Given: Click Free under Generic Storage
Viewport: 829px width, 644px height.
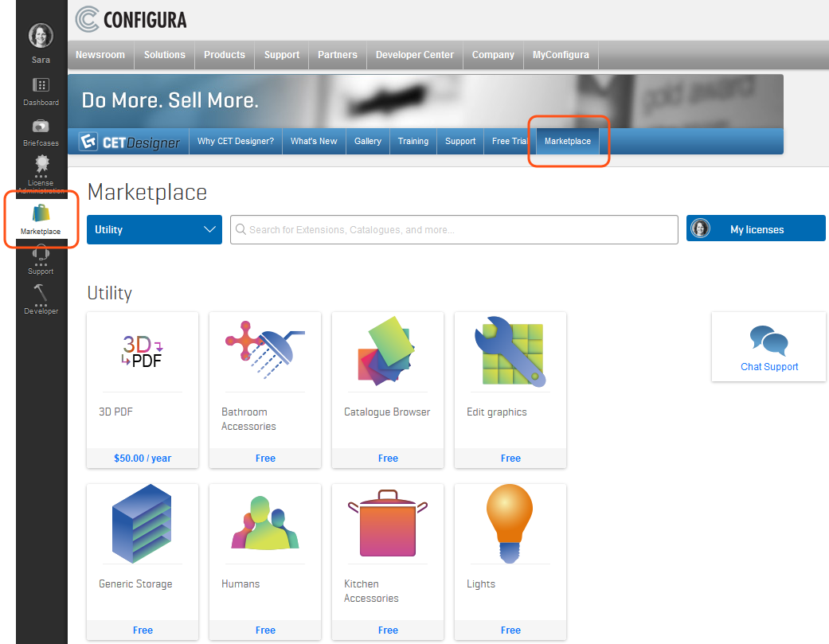Looking at the screenshot, I should coord(143,630).
